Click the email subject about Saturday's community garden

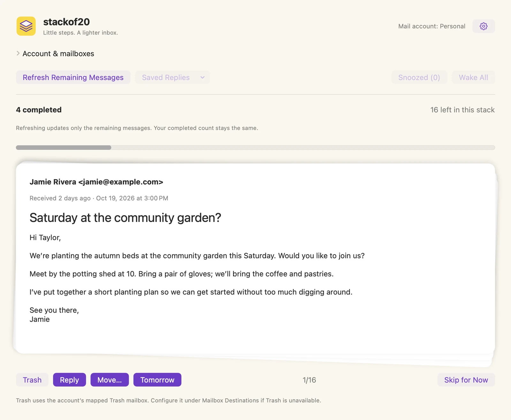(125, 218)
